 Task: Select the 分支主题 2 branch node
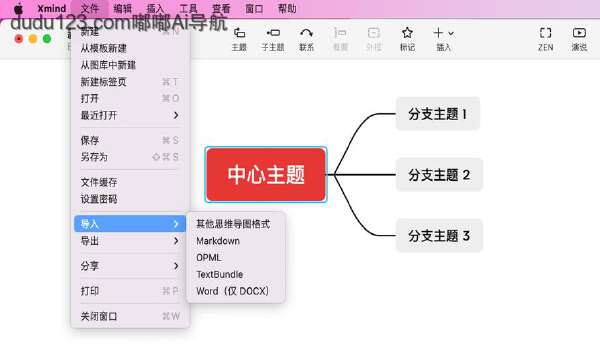click(439, 175)
